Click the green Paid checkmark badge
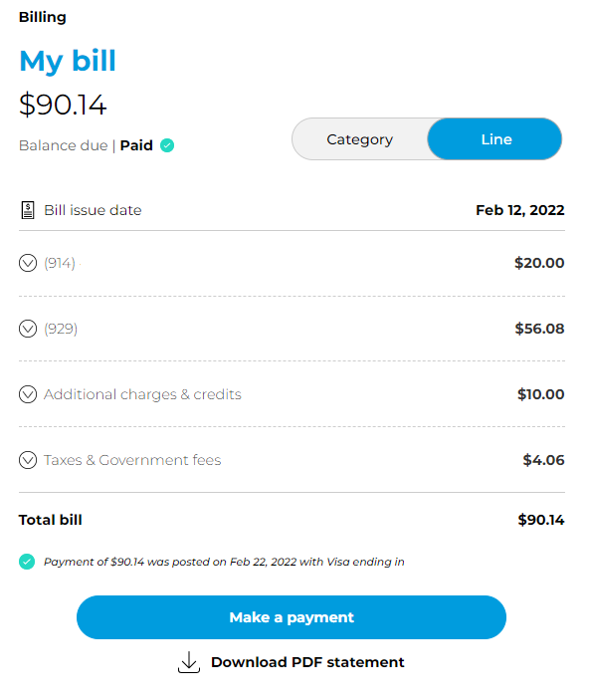This screenshot has height=700, width=590. (167, 145)
